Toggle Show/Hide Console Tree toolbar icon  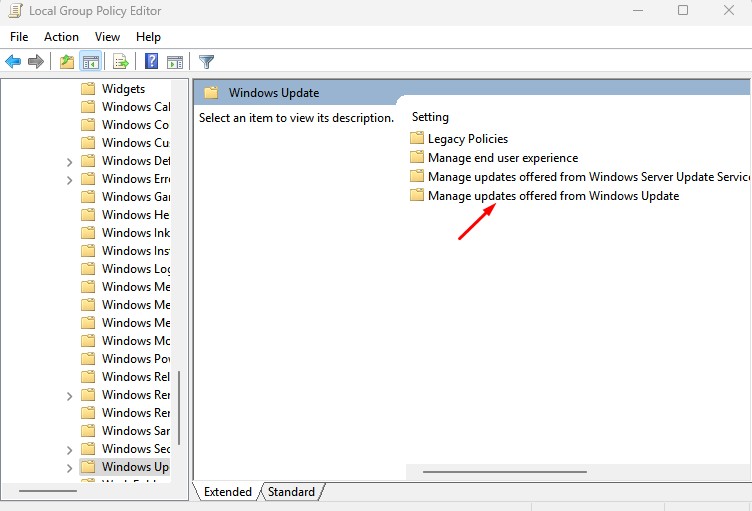pos(91,61)
